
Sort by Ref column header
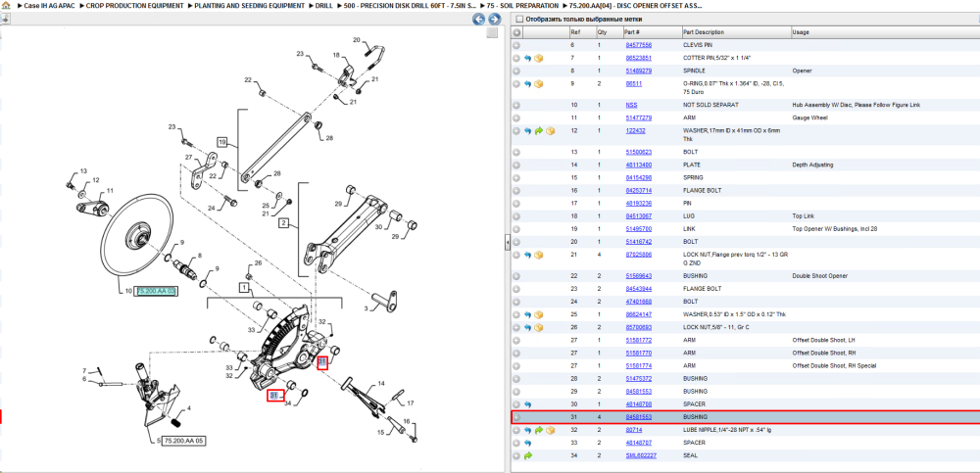pyautogui.click(x=582, y=32)
